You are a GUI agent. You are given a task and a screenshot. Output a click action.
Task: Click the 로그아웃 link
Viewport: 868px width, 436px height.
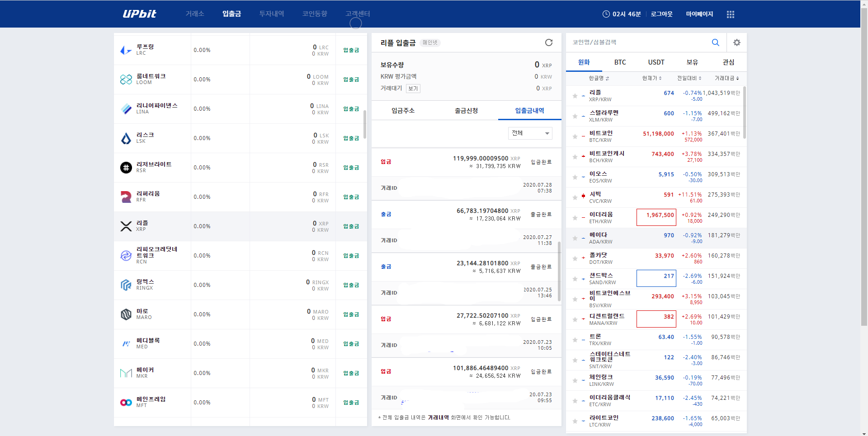click(662, 14)
